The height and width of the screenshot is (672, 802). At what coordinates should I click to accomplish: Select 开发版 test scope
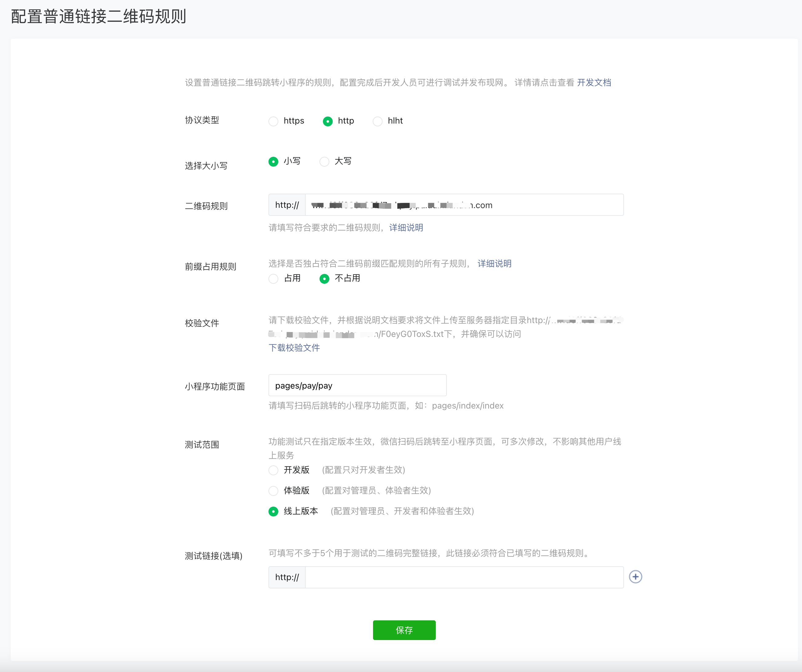(273, 470)
